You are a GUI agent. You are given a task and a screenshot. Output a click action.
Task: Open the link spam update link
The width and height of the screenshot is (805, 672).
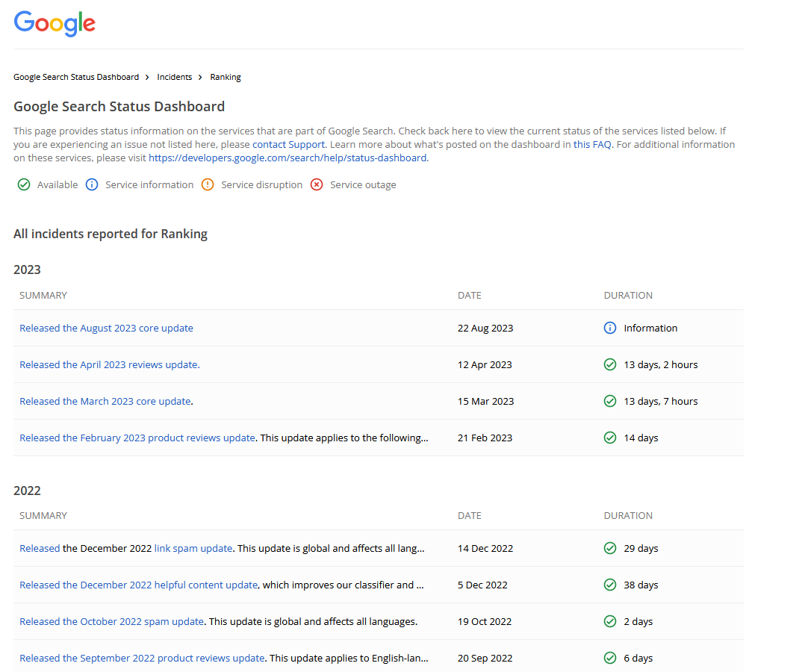coord(193,548)
